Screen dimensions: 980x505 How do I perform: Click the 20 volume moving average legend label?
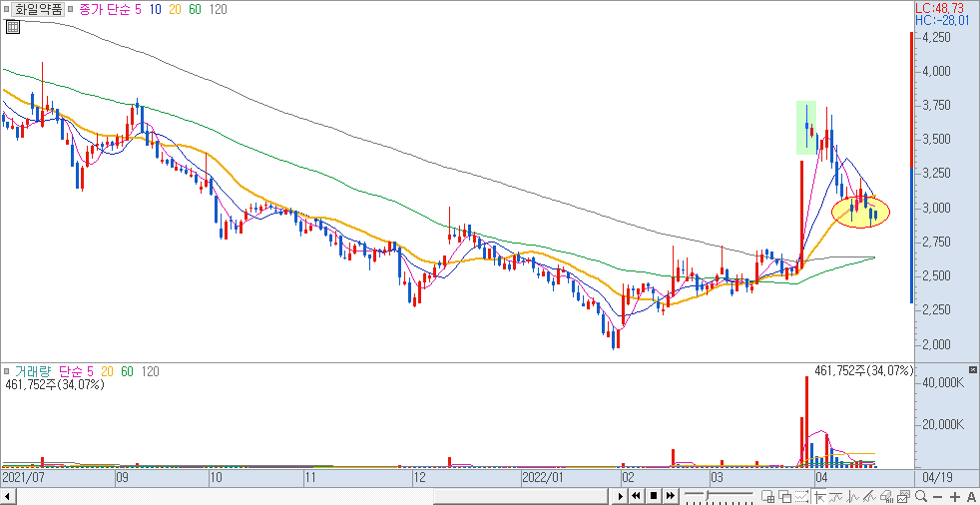pos(108,371)
